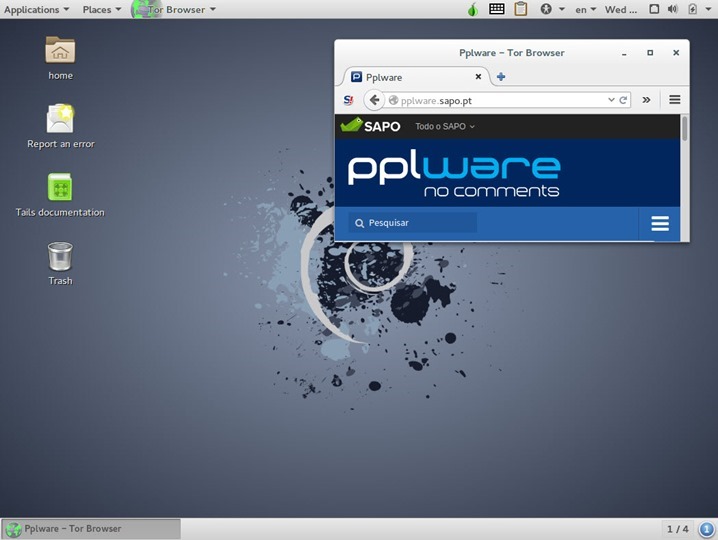Open a new tab with the plus icon
The image size is (718, 540).
[x=501, y=77]
